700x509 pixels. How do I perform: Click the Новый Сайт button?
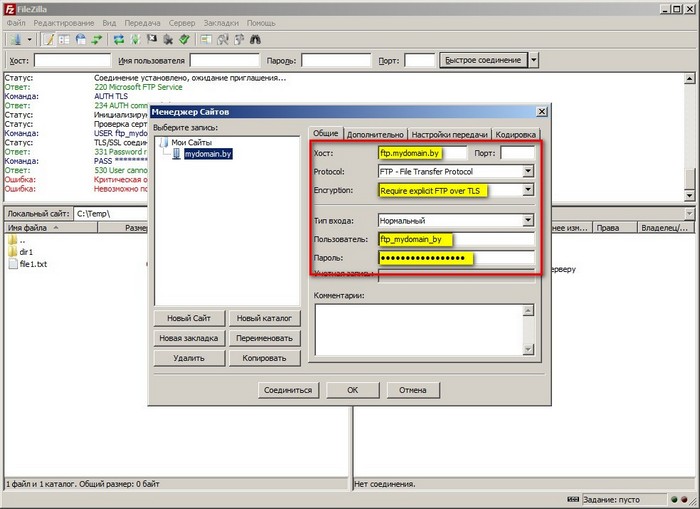coord(189,318)
